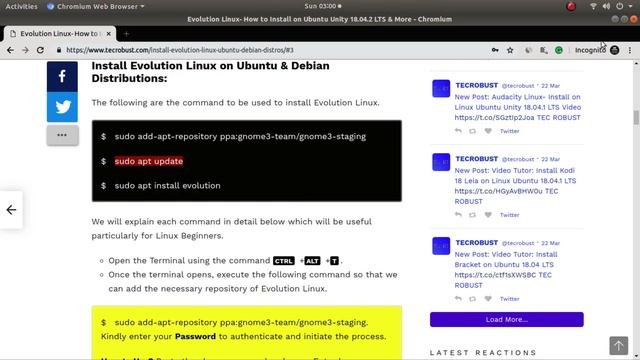The height and width of the screenshot is (360, 640).
Task: Click the sudo apt install evolution line
Action: coord(167,186)
